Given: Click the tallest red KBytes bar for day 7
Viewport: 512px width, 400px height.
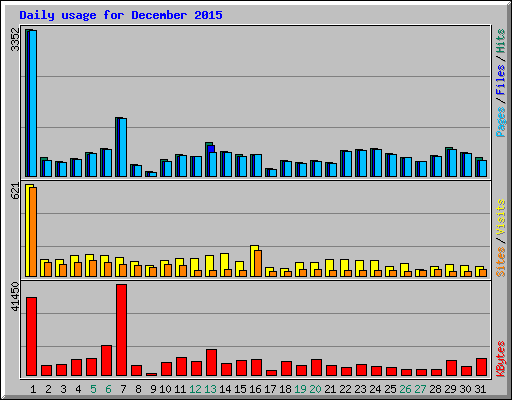Looking at the screenshot, I should click(x=121, y=330).
